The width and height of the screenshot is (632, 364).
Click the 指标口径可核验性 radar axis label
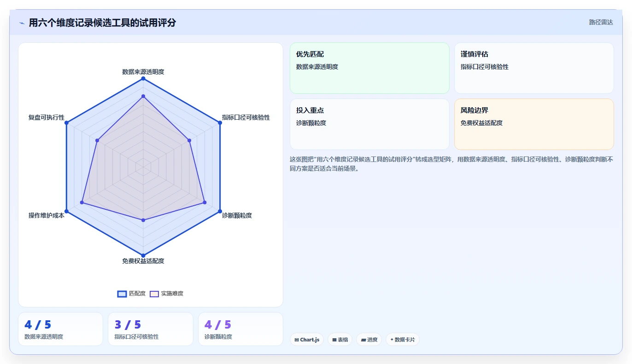pyautogui.click(x=246, y=117)
